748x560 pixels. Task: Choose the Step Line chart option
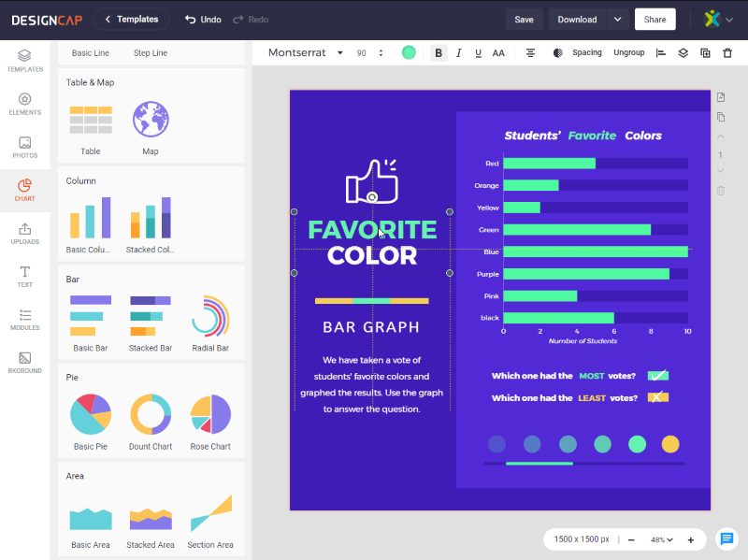[x=151, y=53]
